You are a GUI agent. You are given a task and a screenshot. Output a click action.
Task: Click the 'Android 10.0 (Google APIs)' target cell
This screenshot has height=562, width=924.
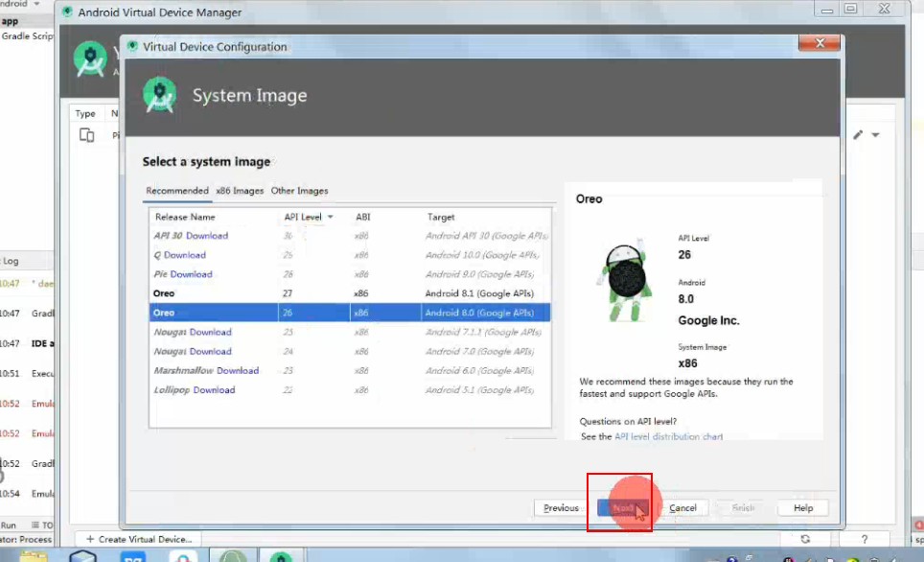(x=482, y=255)
